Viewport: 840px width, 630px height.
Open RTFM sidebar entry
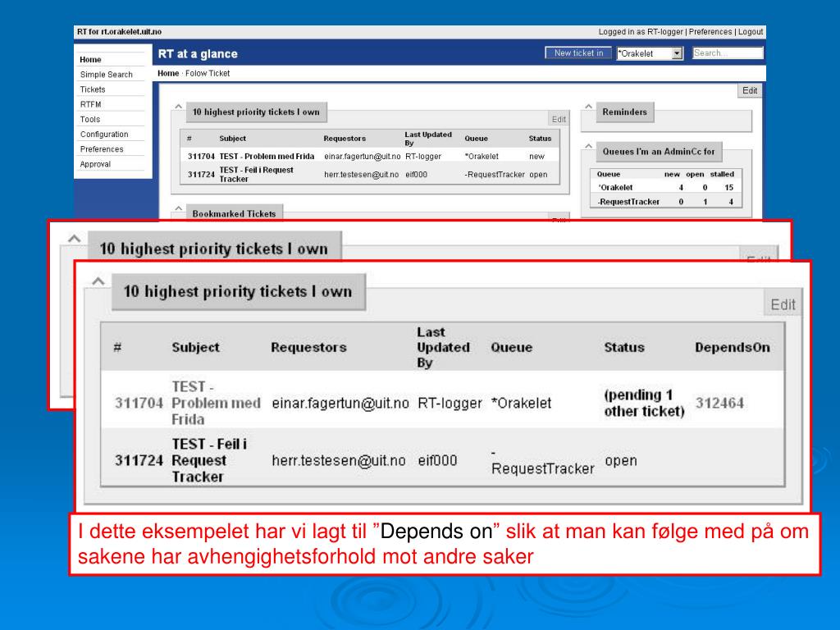90,104
